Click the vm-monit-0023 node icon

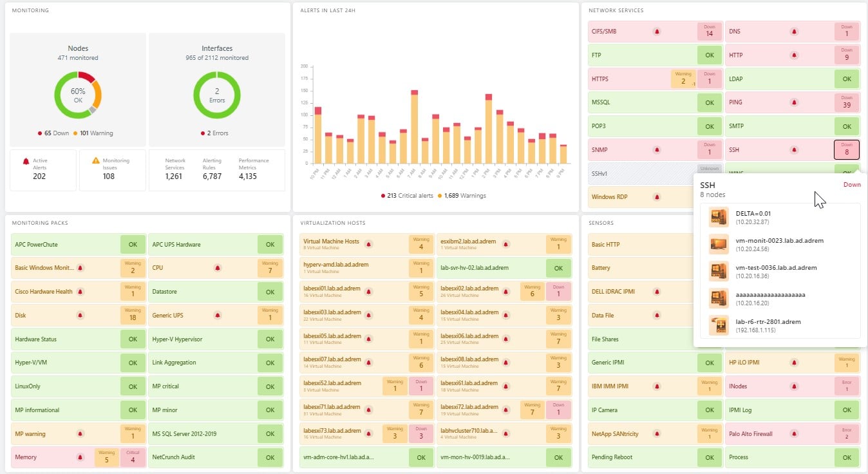point(718,244)
